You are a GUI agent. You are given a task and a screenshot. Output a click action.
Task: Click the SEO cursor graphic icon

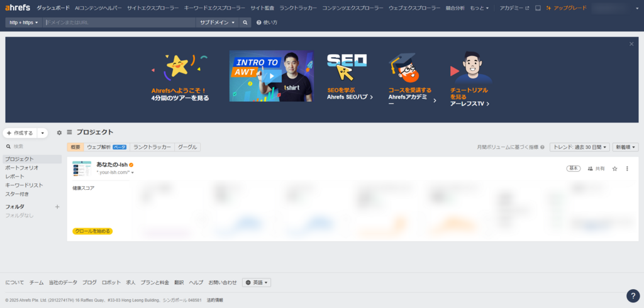347,67
